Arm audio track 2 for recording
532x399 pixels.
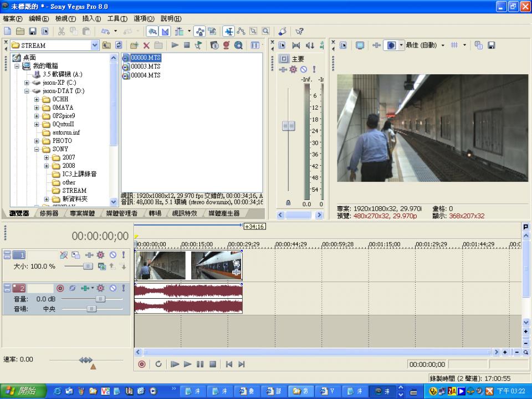[60, 288]
